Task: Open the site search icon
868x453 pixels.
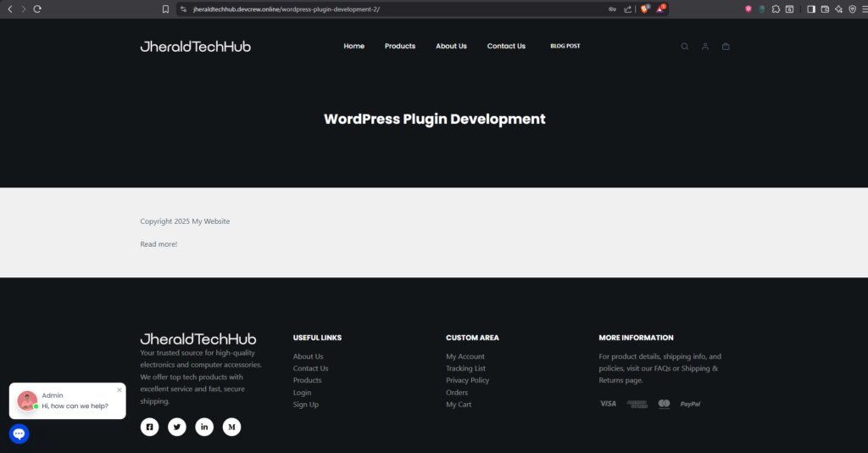Action: pos(684,47)
